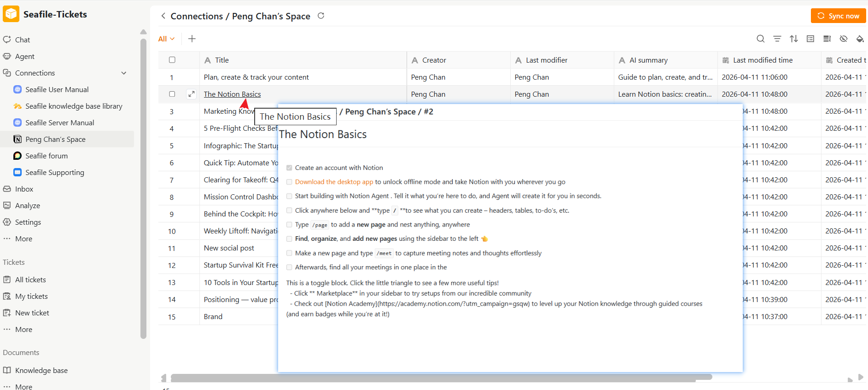Open All tickets
Image resolution: width=868 pixels, height=390 pixels.
[30, 279]
